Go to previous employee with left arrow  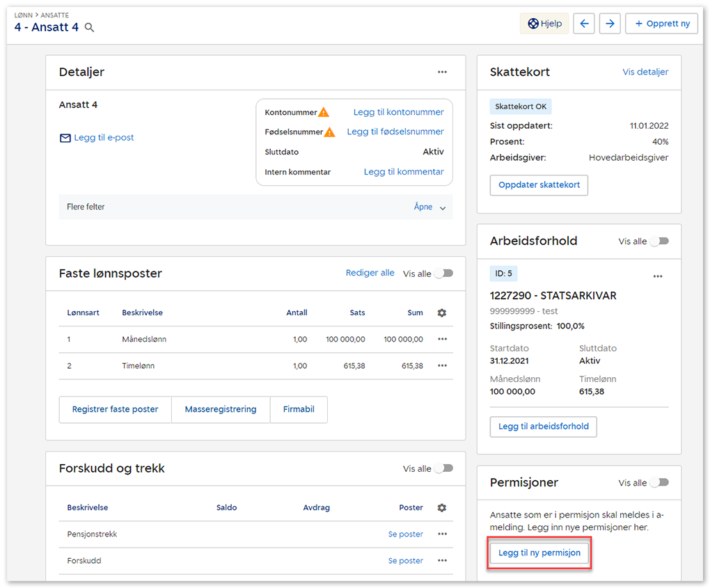[583, 24]
